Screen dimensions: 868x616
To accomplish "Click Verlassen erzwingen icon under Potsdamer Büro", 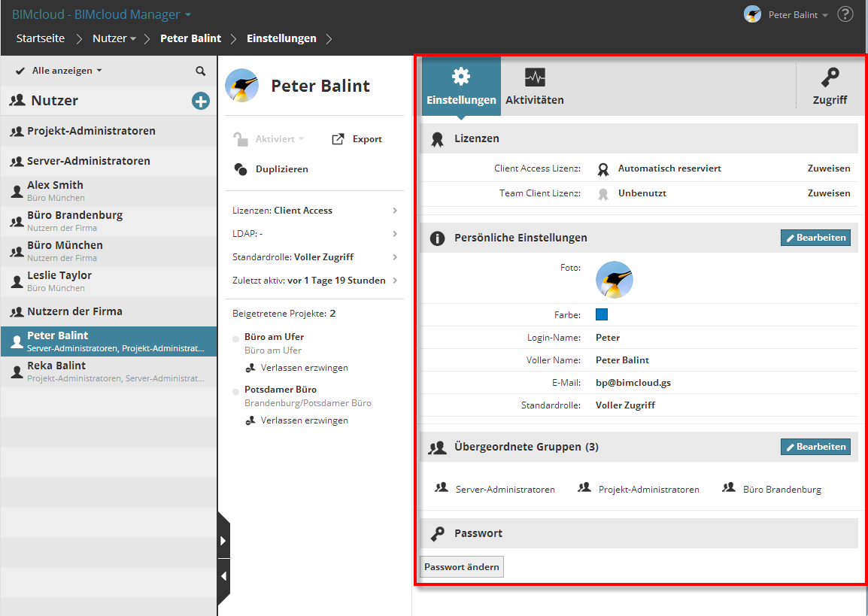I will (250, 420).
